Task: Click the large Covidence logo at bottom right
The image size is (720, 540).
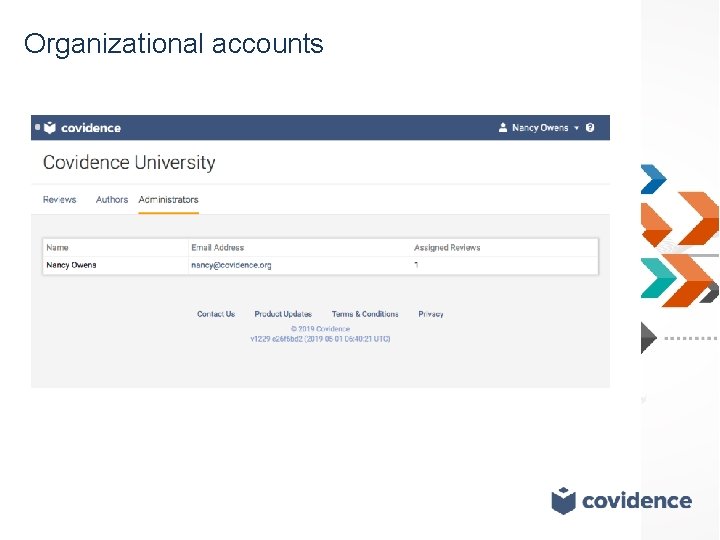Action: click(x=621, y=500)
